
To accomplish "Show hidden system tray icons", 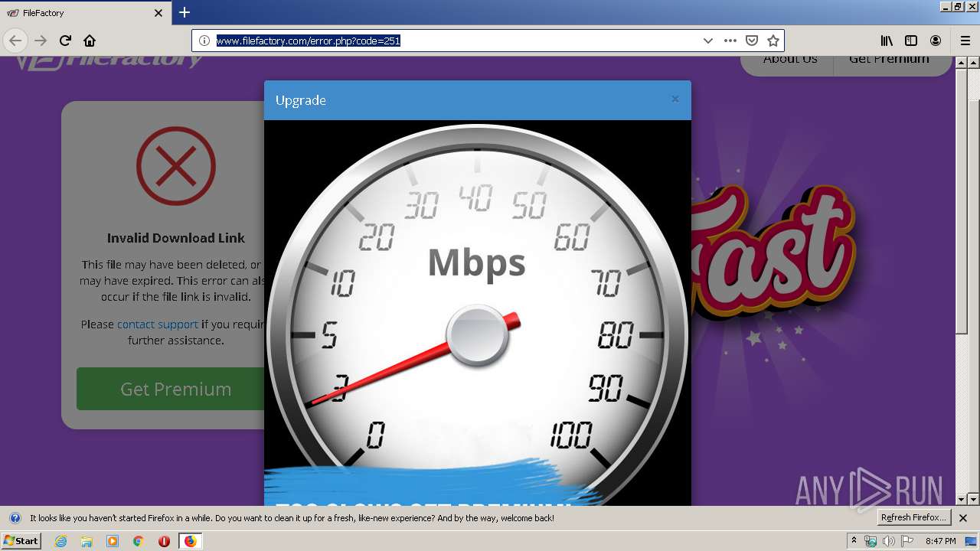I will (x=854, y=540).
